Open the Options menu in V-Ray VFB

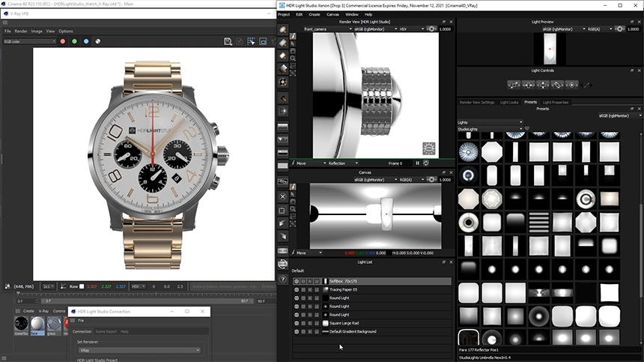point(66,31)
